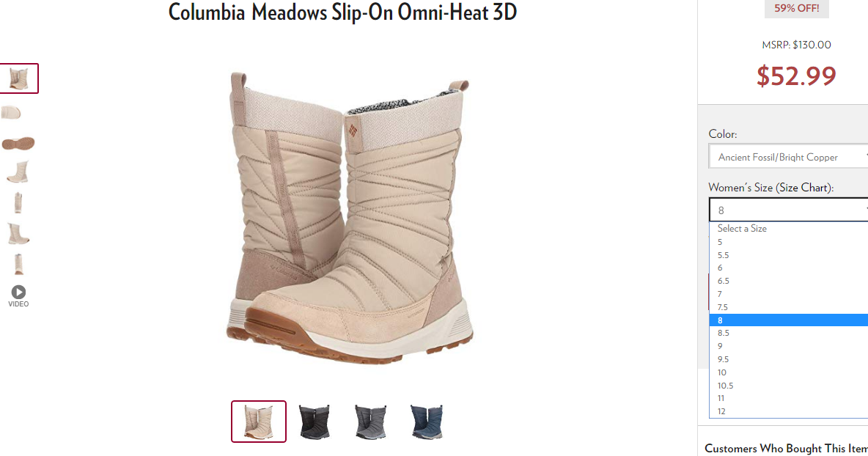Play the product video
The width and height of the screenshot is (868, 456).
(18, 296)
